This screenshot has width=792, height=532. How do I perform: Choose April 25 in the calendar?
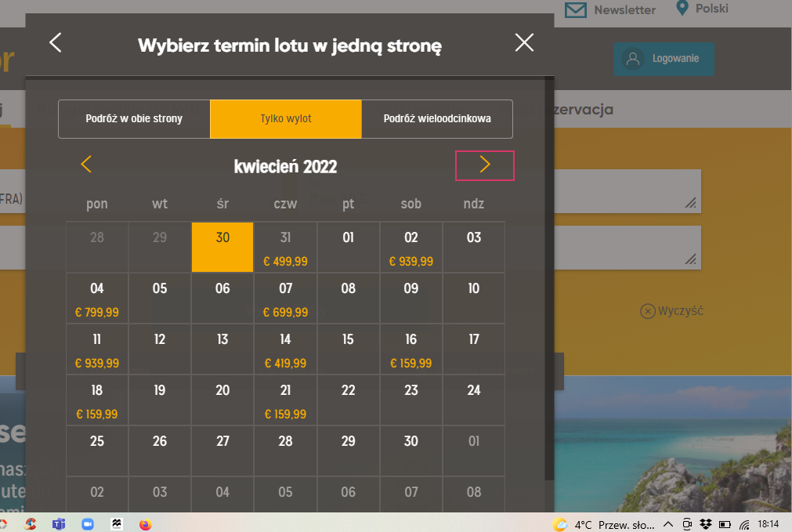point(97,451)
